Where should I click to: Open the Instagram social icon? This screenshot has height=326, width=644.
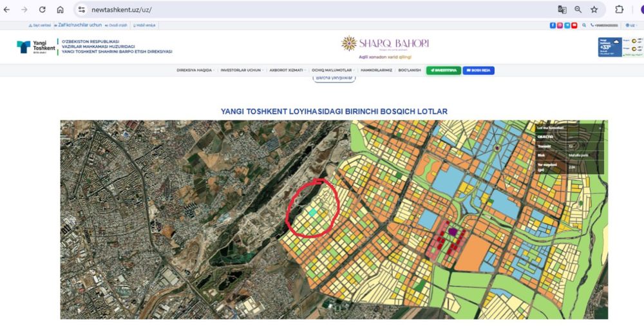pyautogui.click(x=560, y=26)
